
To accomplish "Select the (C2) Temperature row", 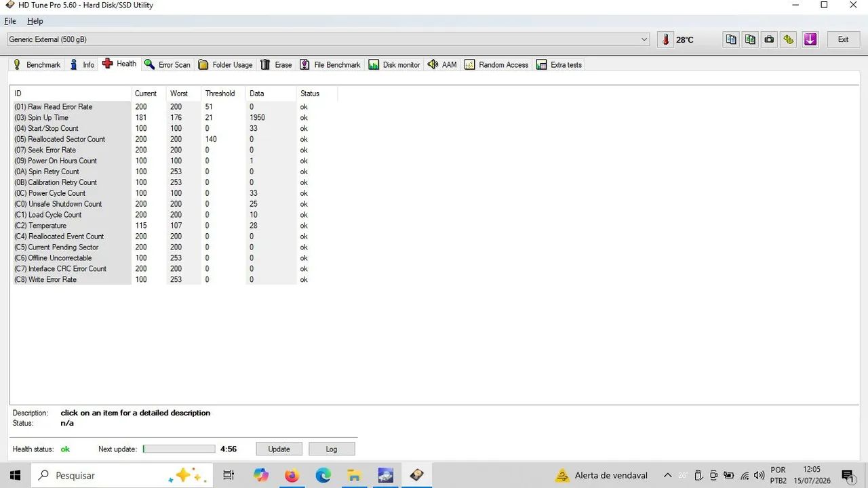I will coord(174,226).
